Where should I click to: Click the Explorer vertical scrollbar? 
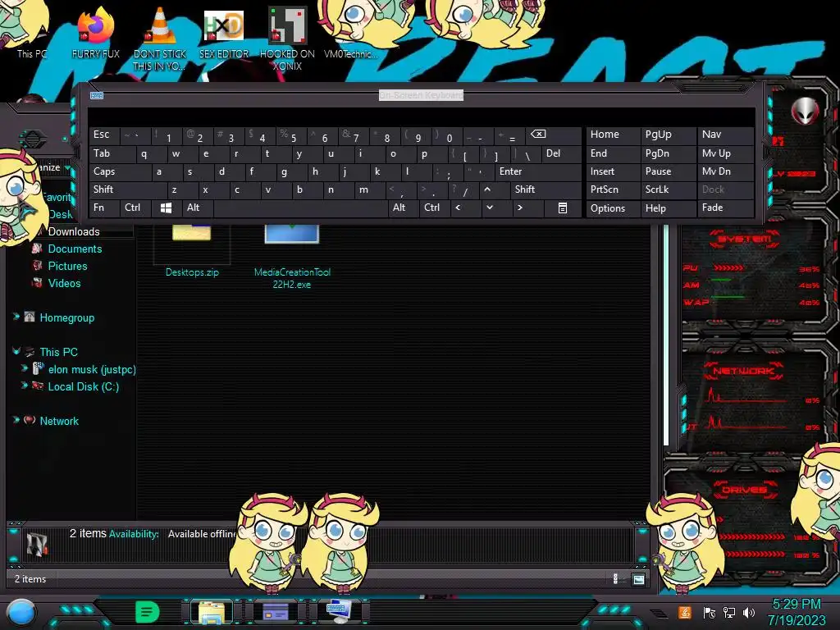click(666, 335)
